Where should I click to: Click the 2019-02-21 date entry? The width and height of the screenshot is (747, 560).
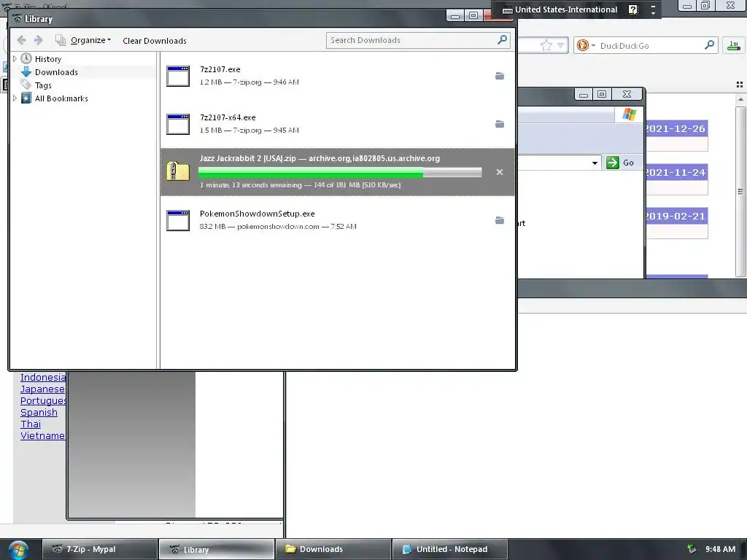675,216
